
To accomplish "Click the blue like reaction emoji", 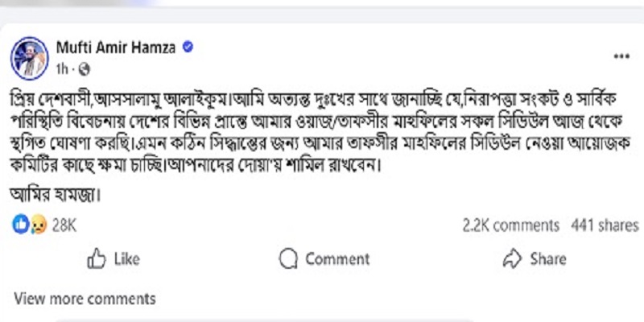I will [x=21, y=225].
